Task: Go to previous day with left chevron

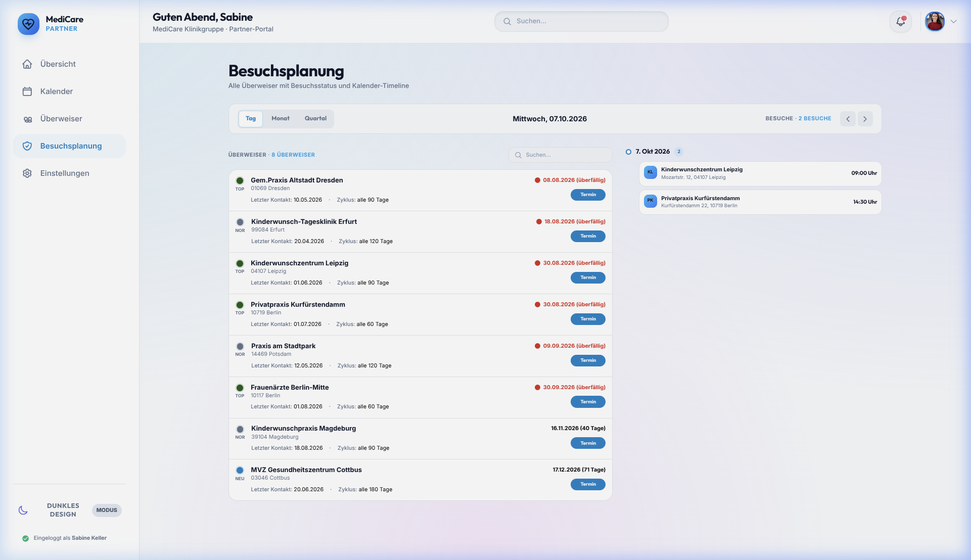Action: click(x=848, y=119)
